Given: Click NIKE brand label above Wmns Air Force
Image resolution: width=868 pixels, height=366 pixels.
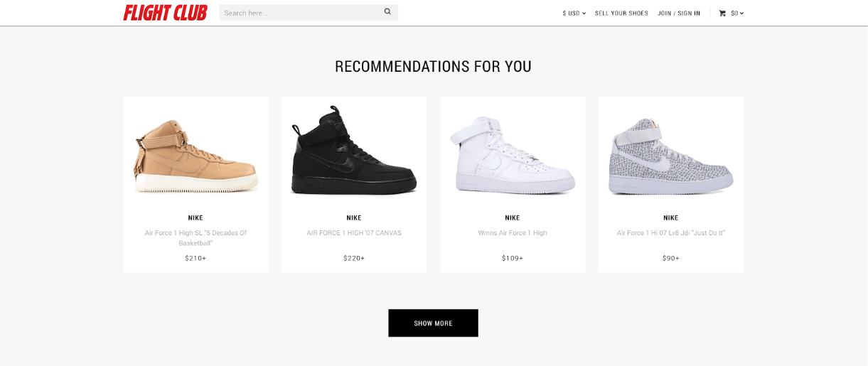Looking at the screenshot, I should point(513,217).
